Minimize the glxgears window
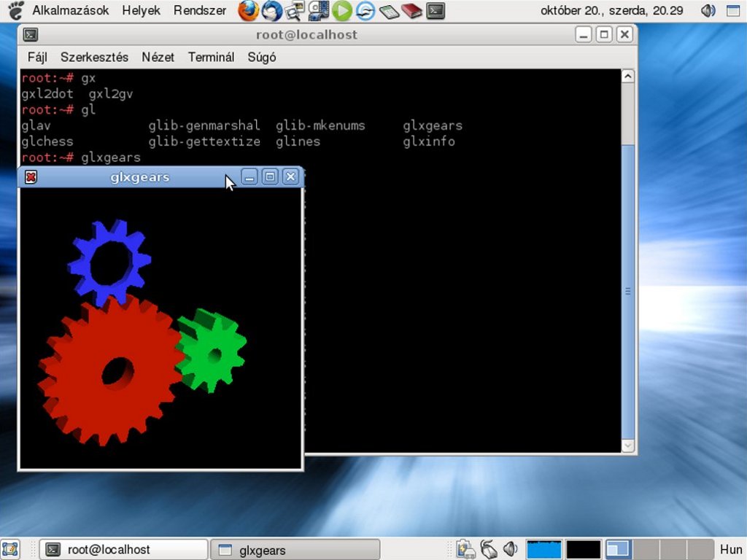Image resolution: width=747 pixels, height=560 pixels. pyautogui.click(x=249, y=176)
